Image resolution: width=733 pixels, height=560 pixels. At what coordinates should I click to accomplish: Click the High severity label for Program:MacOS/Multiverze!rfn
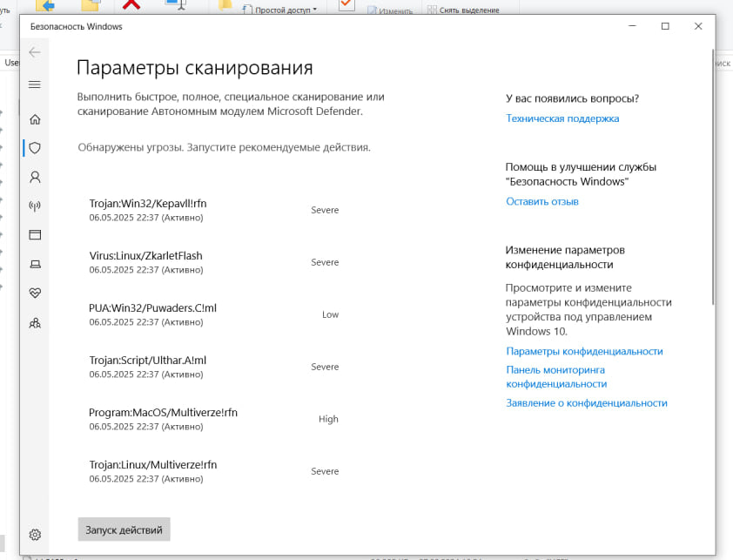[x=328, y=419]
